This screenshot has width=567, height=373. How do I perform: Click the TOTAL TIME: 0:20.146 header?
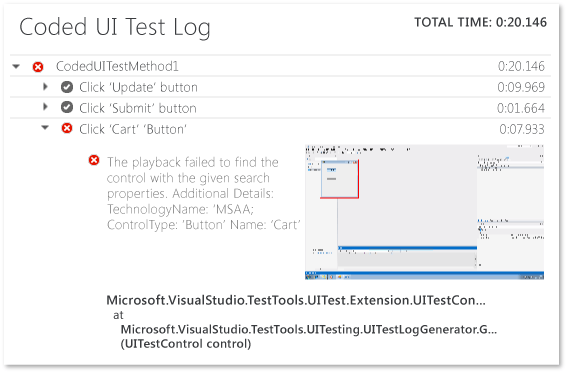pos(481,22)
